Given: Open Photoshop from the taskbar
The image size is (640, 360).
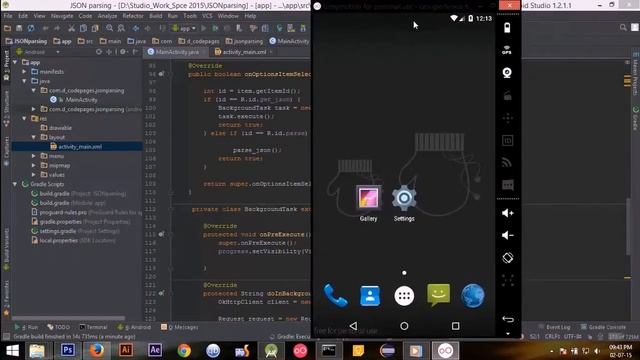Looking at the screenshot, I should [x=67, y=351].
